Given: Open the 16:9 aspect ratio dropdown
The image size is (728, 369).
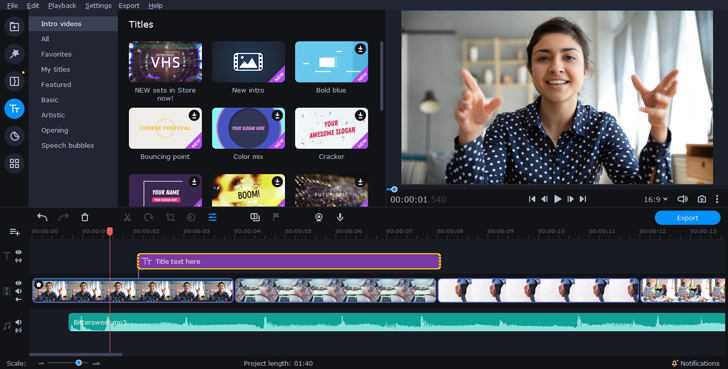Looking at the screenshot, I should [656, 199].
